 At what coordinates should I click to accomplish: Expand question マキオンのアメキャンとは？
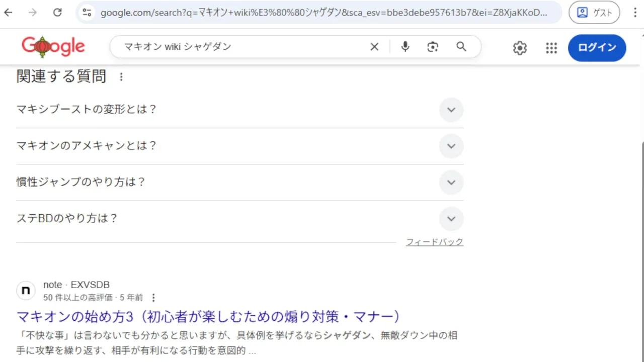click(239, 146)
